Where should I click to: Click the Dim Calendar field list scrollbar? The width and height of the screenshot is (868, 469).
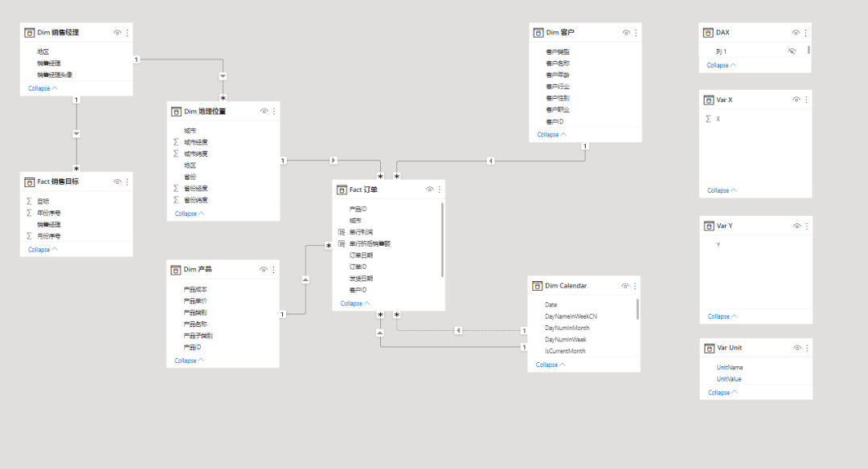[637, 309]
